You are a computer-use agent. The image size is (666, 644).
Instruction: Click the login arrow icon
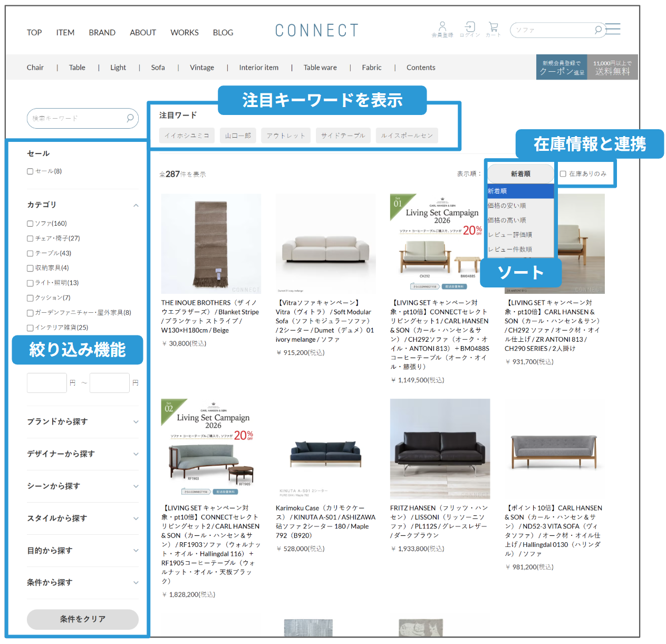coord(469,26)
